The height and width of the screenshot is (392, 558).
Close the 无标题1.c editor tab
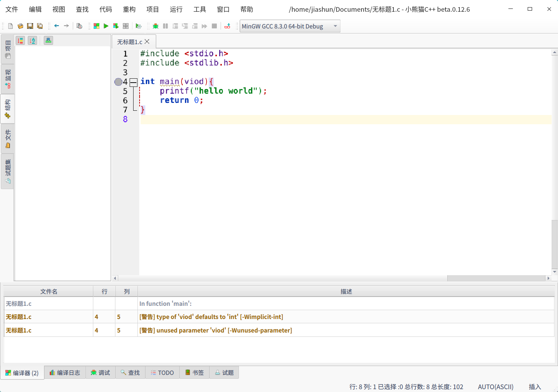coord(147,42)
